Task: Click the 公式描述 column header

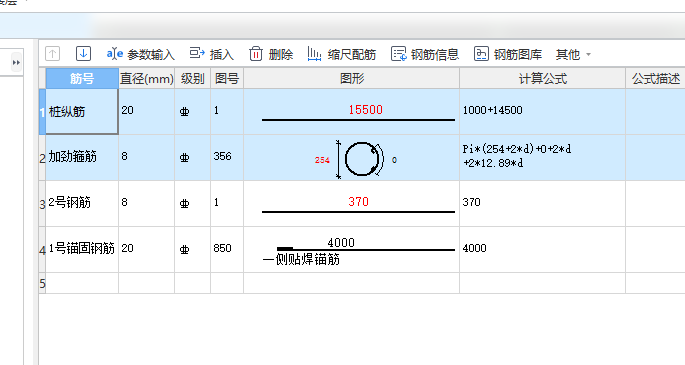Action: 655,79
